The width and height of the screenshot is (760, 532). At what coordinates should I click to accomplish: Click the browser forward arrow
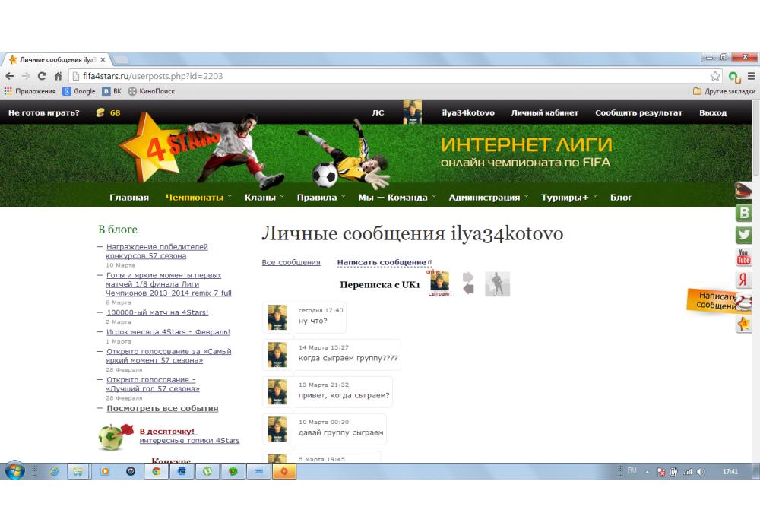(x=26, y=76)
